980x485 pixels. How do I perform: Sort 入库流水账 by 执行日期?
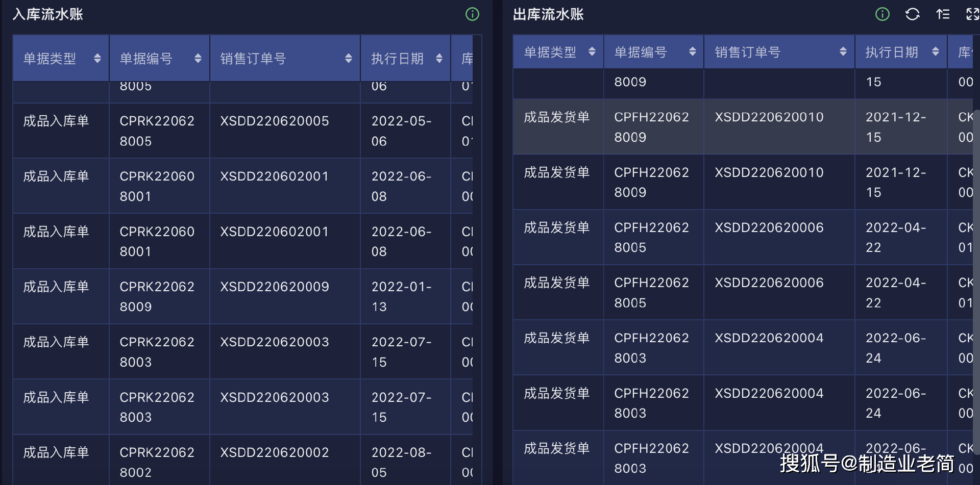pos(439,59)
